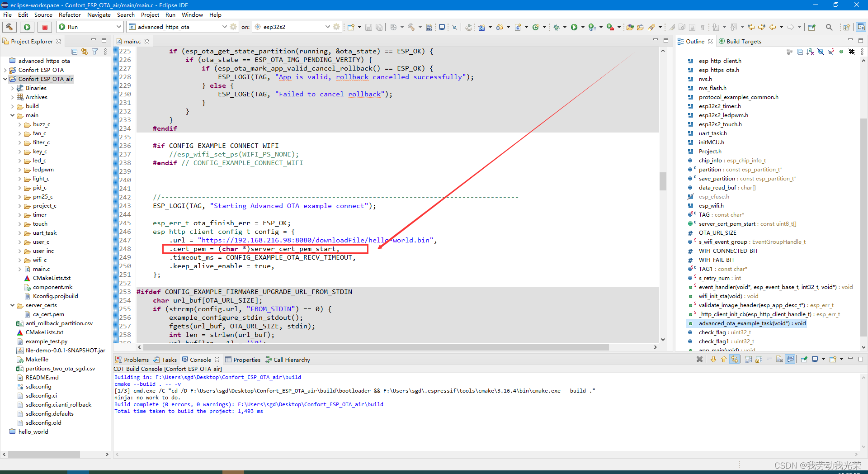Click gear to edit esp32s2 target
Viewport: 868px width, 474px height.
[x=336, y=27]
